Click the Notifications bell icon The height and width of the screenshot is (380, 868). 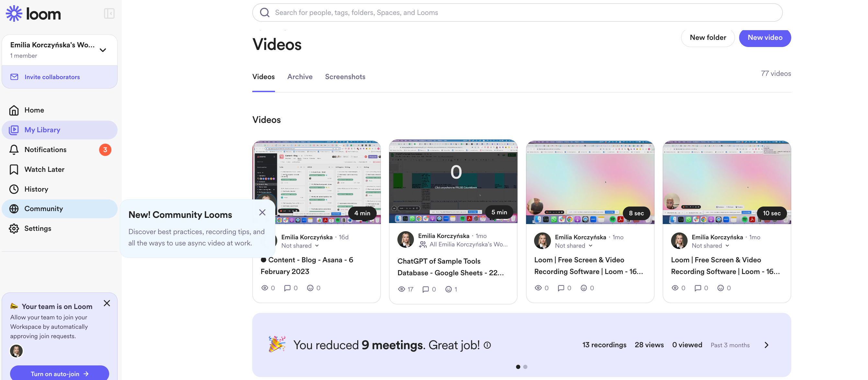(x=15, y=150)
